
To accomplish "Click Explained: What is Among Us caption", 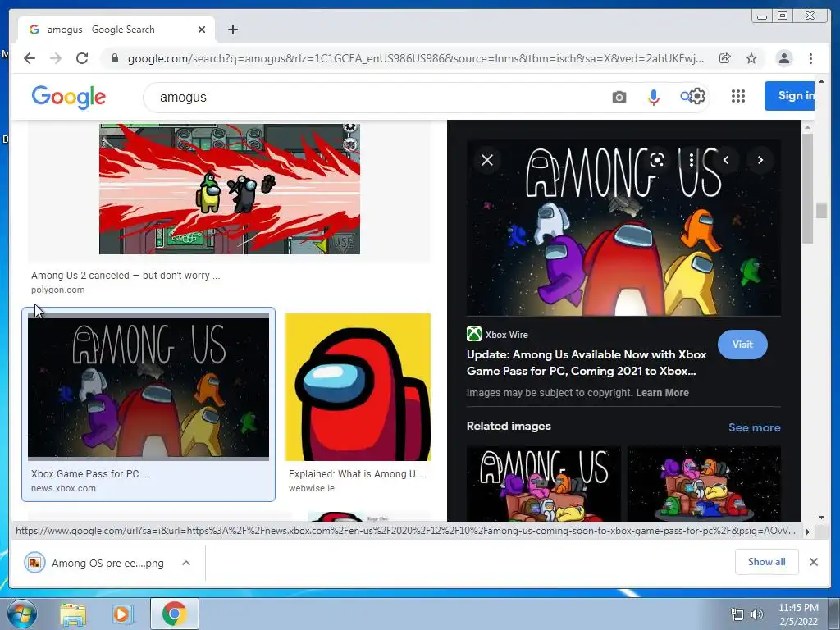I will (355, 474).
